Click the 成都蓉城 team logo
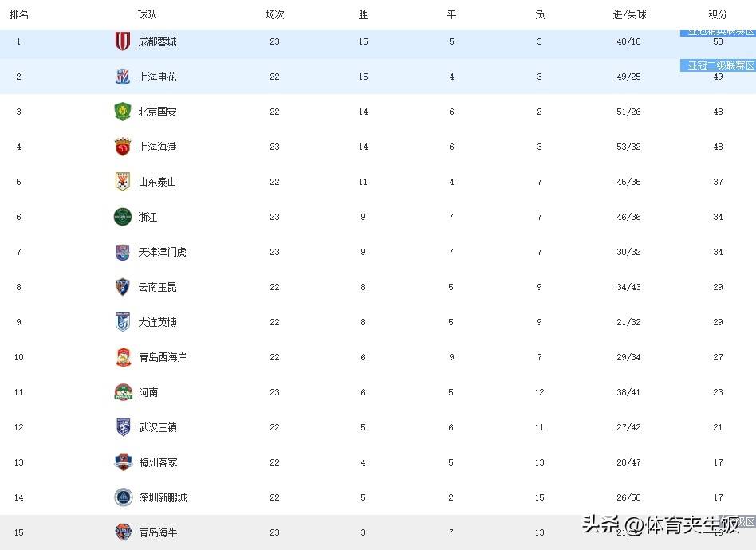Image resolution: width=756 pixels, height=550 pixels. click(x=123, y=41)
